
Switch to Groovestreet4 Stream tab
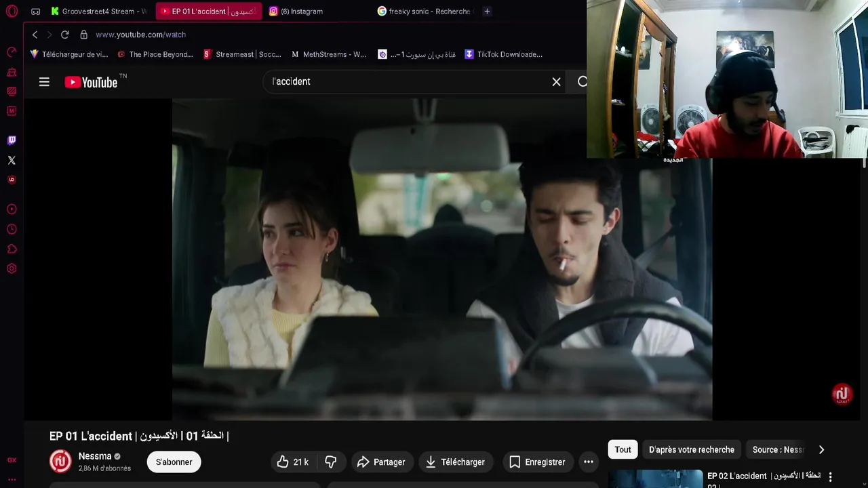(x=98, y=12)
